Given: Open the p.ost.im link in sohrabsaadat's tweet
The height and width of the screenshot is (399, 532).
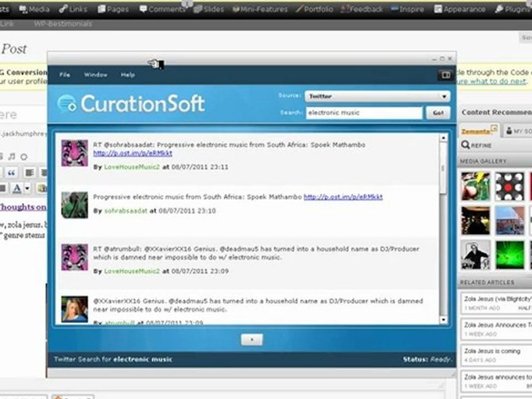Looking at the screenshot, I should [343, 197].
